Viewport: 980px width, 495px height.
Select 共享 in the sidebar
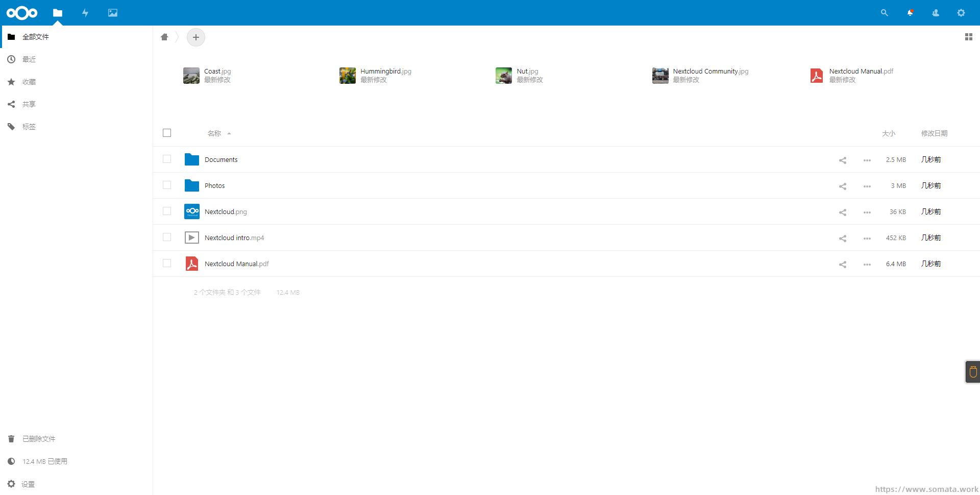pyautogui.click(x=77, y=104)
